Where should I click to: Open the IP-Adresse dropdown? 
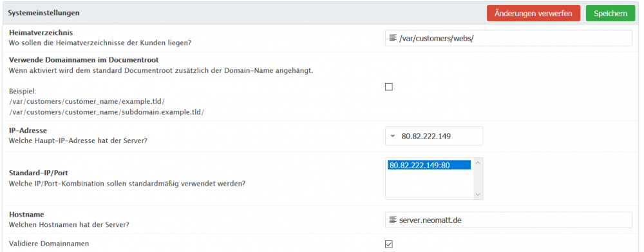(x=433, y=136)
